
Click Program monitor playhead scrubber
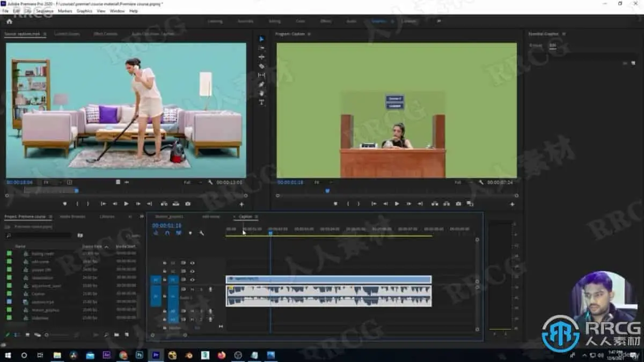coord(327,190)
